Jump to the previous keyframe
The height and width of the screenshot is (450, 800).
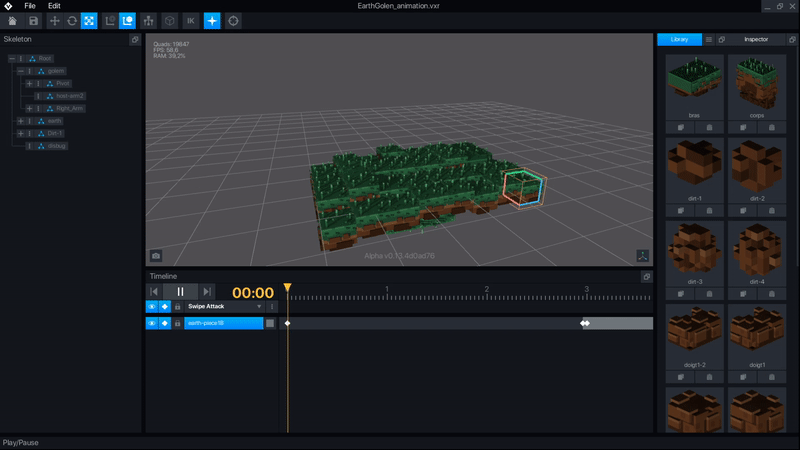154,291
